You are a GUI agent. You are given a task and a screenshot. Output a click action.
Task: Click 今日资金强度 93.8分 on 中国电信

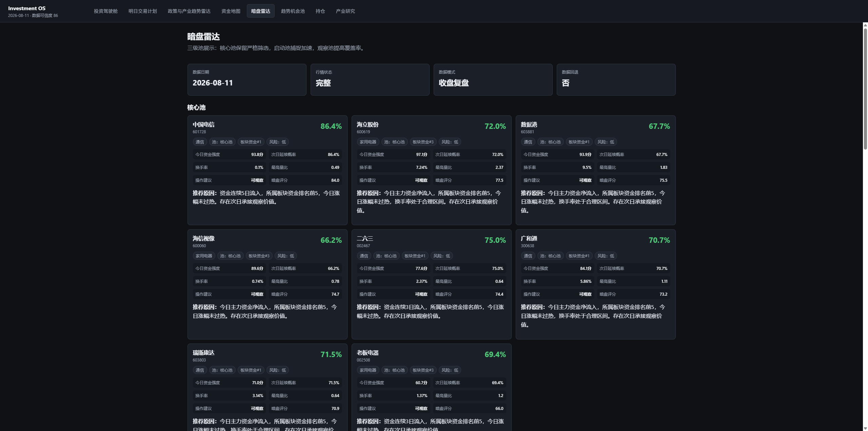click(x=229, y=155)
